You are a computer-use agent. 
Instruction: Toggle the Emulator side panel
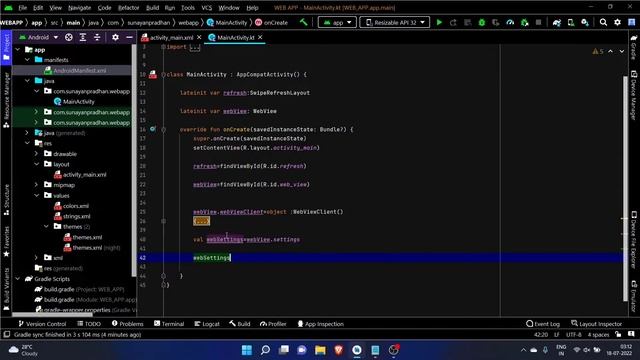(x=634, y=296)
